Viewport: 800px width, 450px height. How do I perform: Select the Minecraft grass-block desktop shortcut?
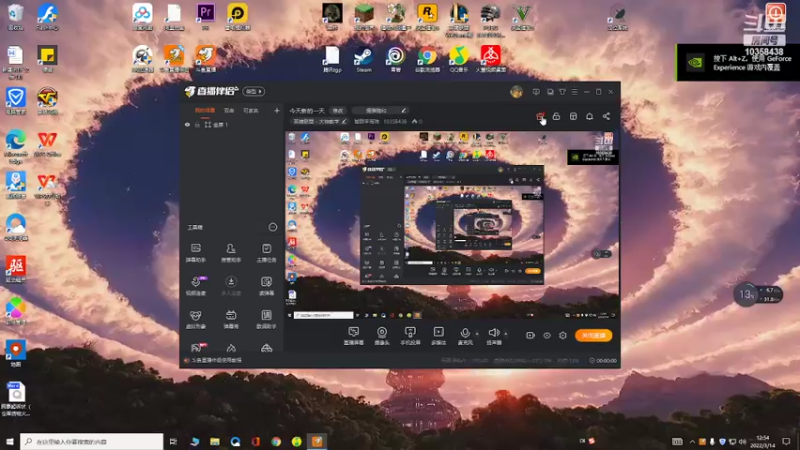364,16
